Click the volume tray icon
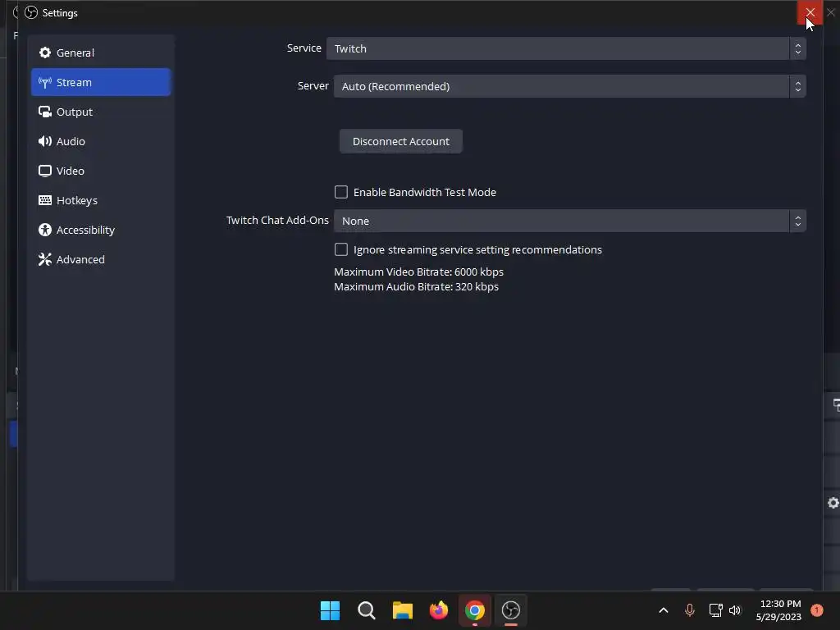840x630 pixels. [x=735, y=610]
